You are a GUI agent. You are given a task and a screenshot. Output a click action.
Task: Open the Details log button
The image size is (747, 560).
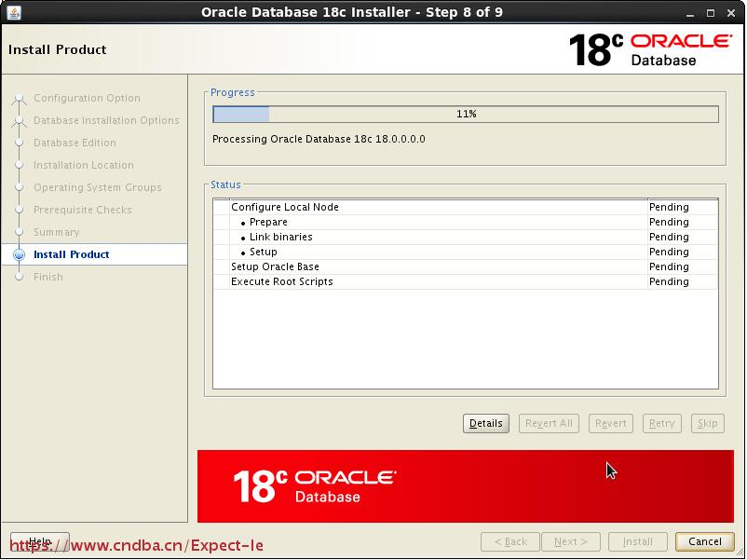(x=486, y=423)
